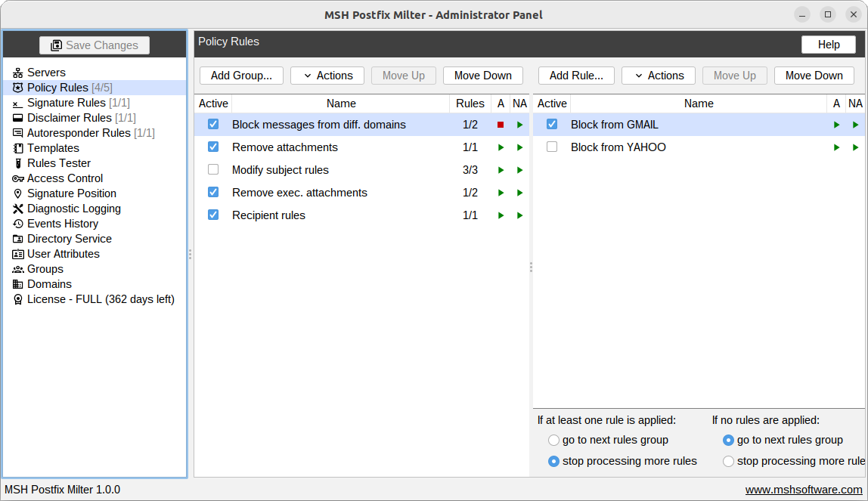Click red stop icon for Block messages group
This screenshot has width=868, height=501.
[501, 125]
